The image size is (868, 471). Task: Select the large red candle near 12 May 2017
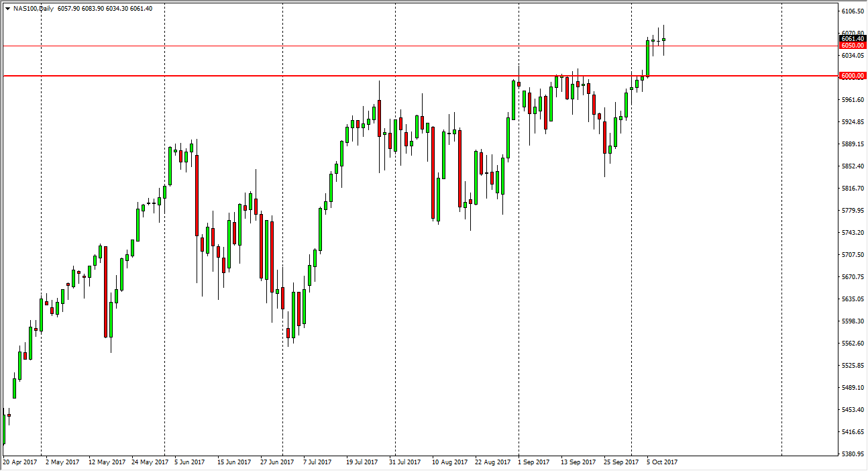[105, 292]
